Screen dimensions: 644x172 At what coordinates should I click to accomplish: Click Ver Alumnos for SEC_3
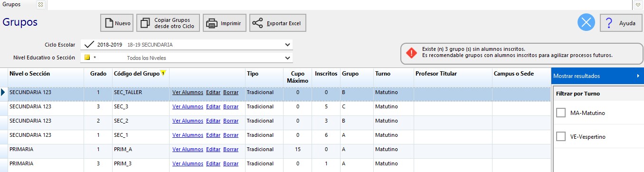pos(188,107)
